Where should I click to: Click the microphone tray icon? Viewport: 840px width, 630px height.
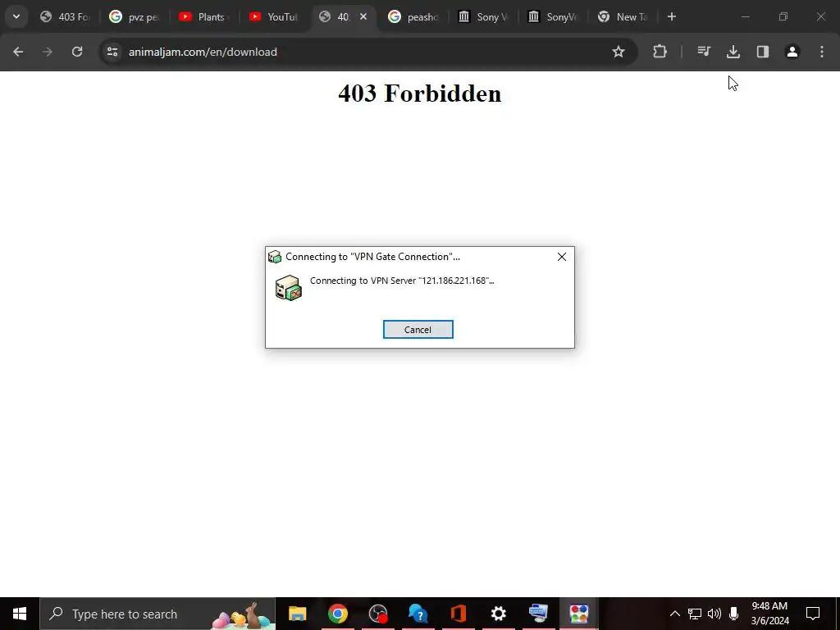click(733, 614)
